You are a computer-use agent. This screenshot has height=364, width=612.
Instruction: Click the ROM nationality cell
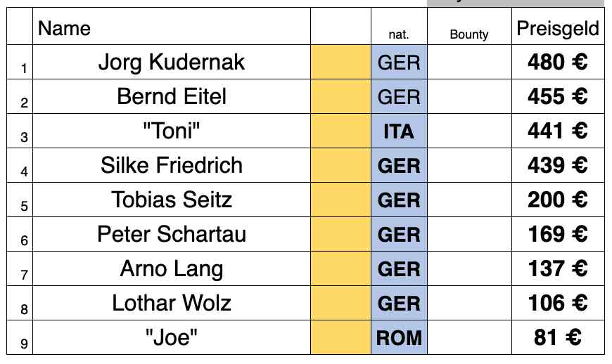point(399,337)
